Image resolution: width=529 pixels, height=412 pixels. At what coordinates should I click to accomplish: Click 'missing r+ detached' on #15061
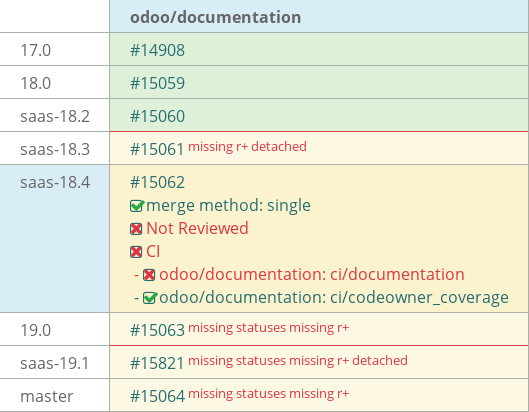coord(247,147)
